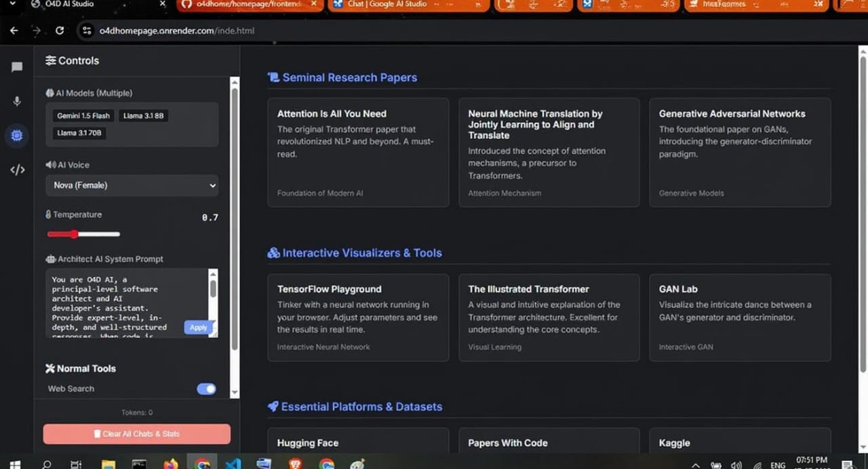Close the O4D AI Studio tab
868x469 pixels.
(x=163, y=4)
